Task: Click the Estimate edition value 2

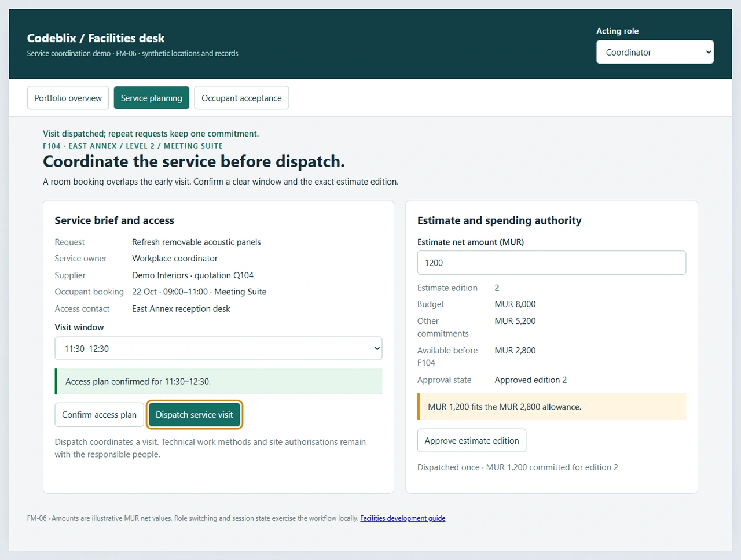Action: (x=497, y=288)
